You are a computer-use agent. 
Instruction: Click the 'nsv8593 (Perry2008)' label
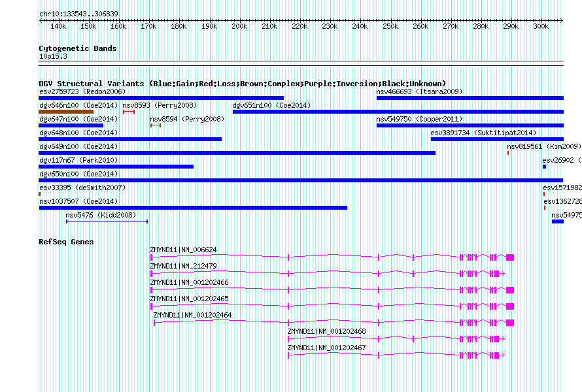pyautogui.click(x=160, y=105)
